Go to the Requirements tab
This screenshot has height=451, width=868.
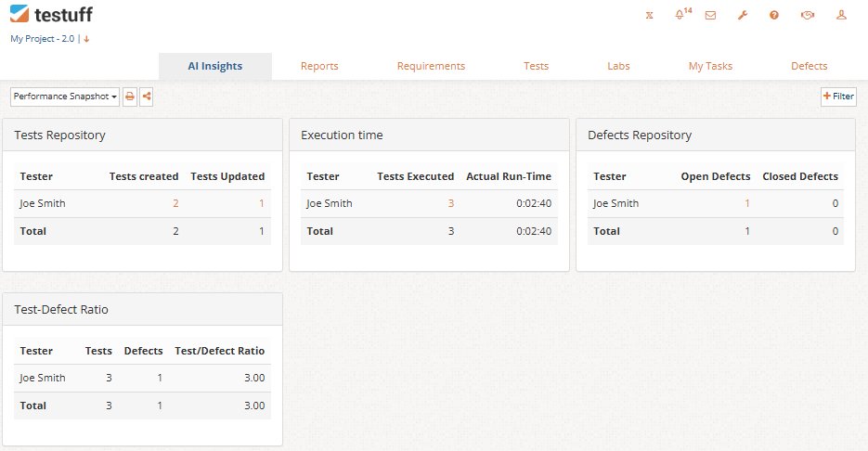point(431,66)
